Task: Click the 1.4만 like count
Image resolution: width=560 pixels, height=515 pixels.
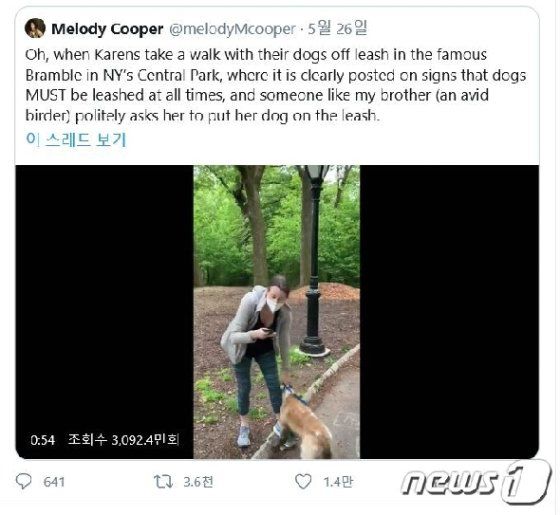Action: pos(338,482)
